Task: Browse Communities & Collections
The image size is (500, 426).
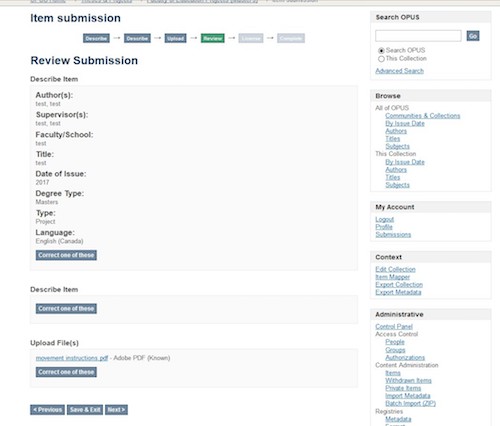Action: point(423,116)
